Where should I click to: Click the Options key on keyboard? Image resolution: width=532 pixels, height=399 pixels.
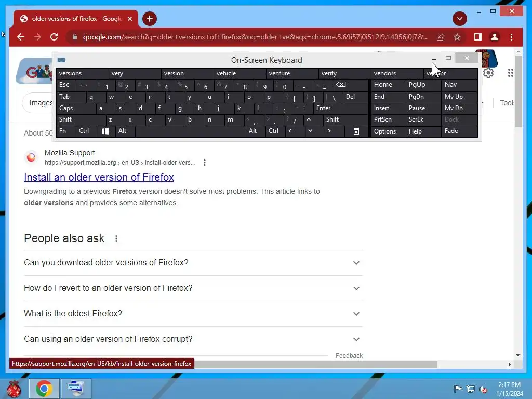pos(388,131)
